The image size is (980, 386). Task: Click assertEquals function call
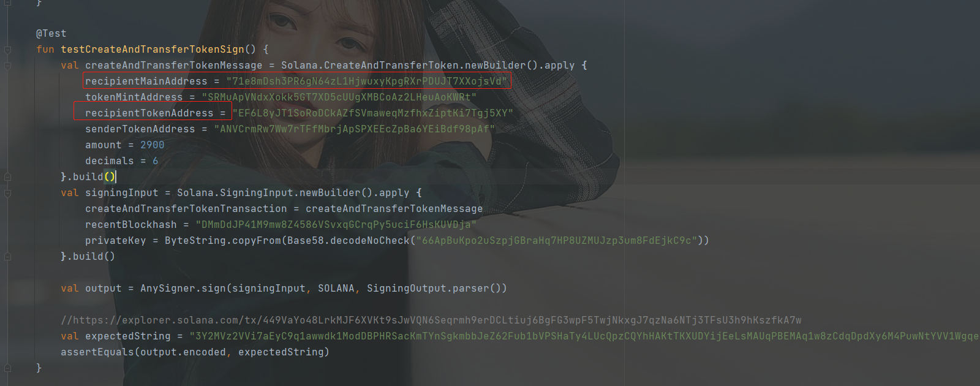tap(97, 352)
